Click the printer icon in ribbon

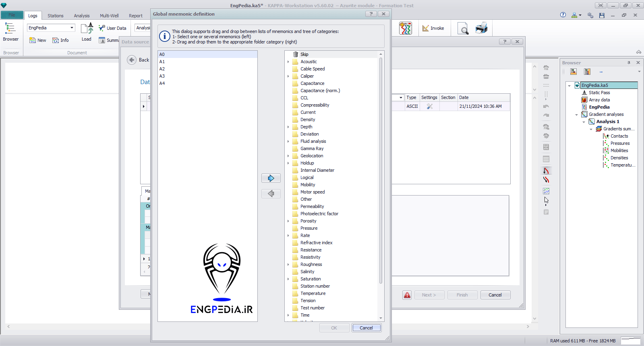[x=481, y=29]
